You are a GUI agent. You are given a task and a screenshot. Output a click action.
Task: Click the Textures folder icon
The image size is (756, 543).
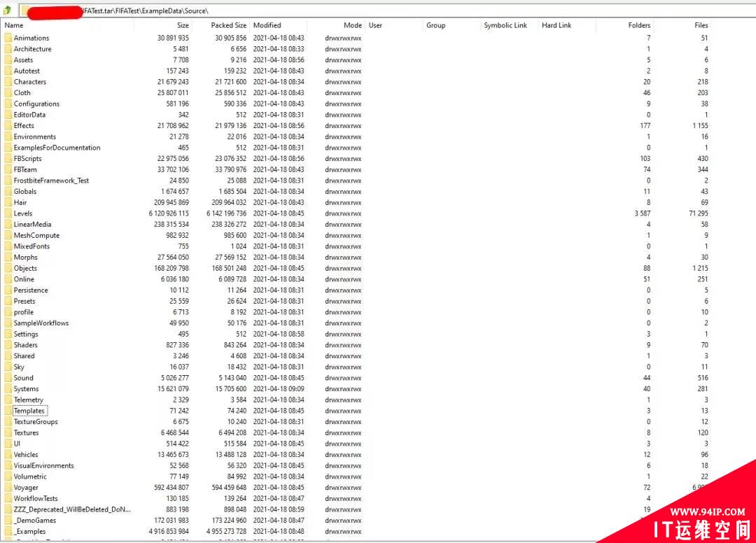click(8, 432)
